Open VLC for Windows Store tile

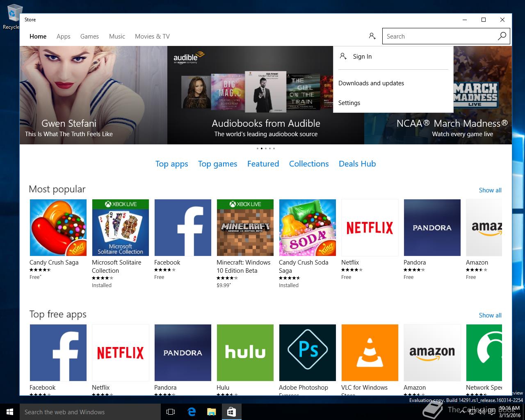[x=370, y=353]
